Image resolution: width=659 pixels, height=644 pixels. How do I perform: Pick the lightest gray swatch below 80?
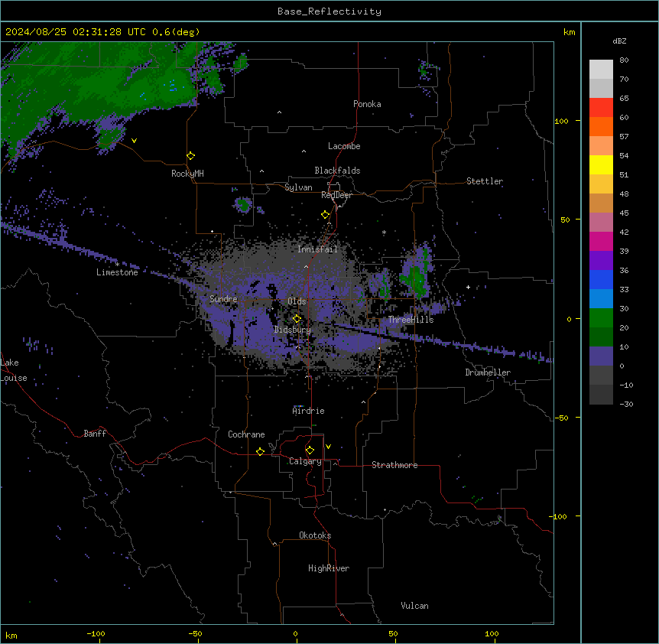click(601, 70)
